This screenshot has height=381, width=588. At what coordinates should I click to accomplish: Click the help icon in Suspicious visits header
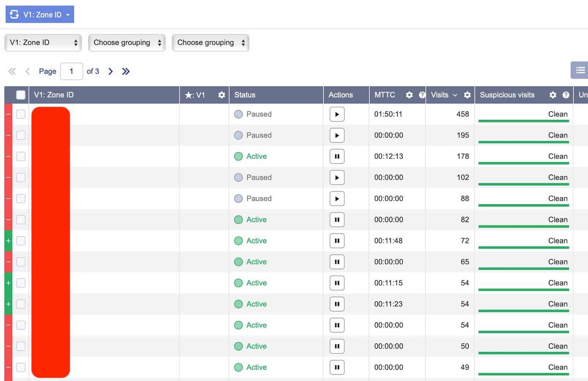coord(565,95)
